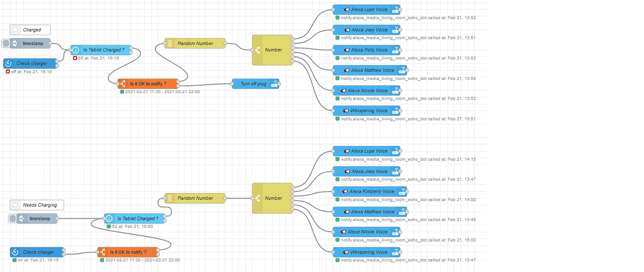Select the Needs Charging comment node
644x272 pixels.
pyautogui.click(x=36, y=205)
